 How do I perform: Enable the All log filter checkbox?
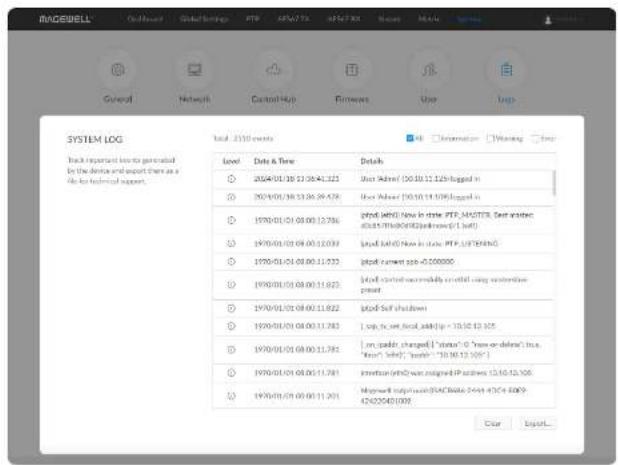click(410, 138)
